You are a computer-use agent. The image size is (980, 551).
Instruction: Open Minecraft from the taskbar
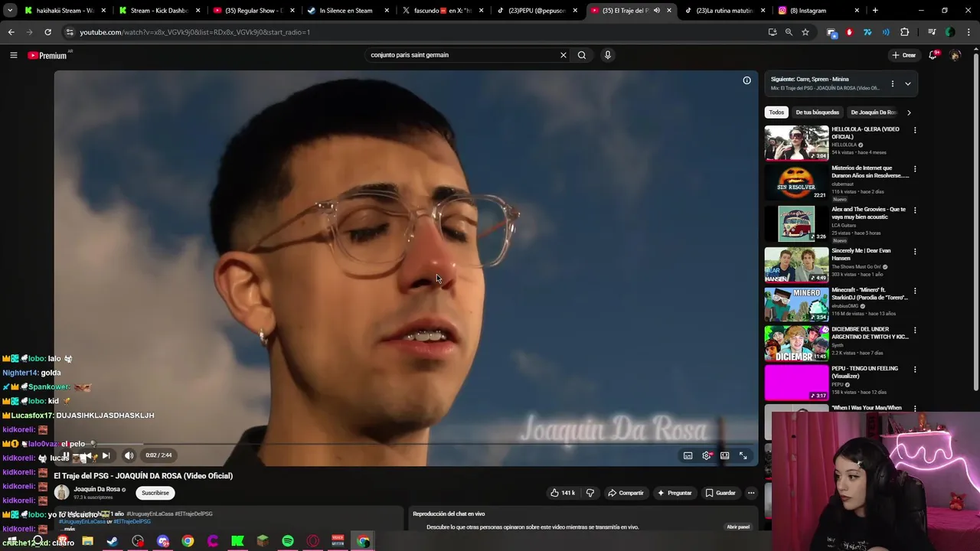(x=263, y=541)
